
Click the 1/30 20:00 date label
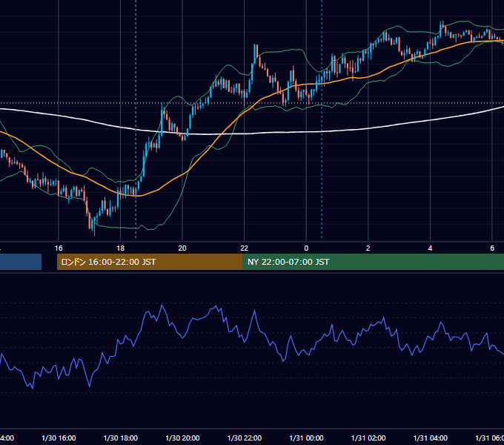click(x=182, y=438)
